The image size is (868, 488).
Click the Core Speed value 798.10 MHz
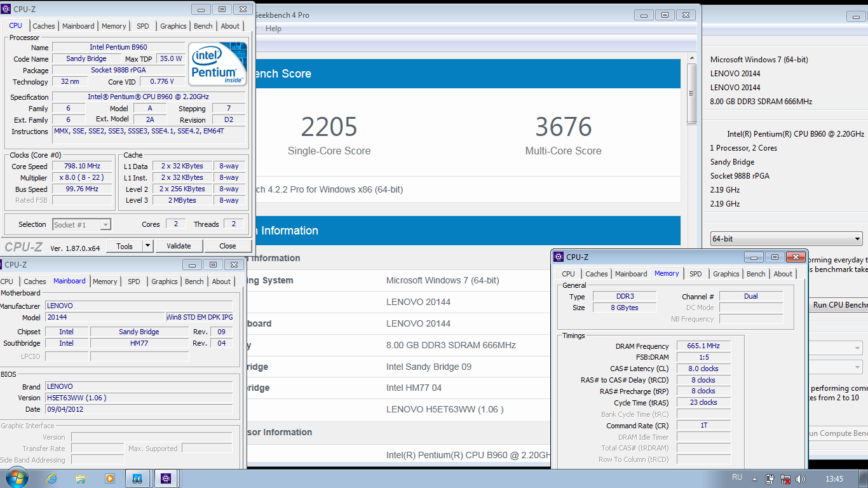click(82, 166)
